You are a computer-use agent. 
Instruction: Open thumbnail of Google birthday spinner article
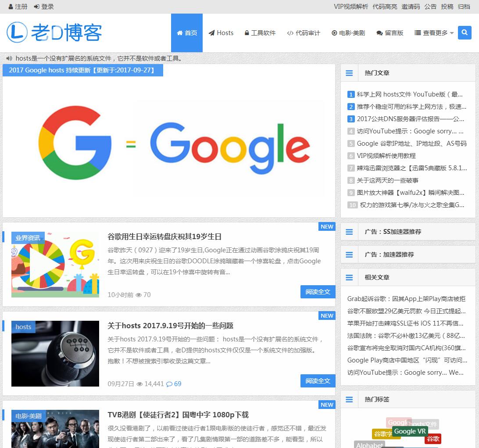(x=55, y=264)
